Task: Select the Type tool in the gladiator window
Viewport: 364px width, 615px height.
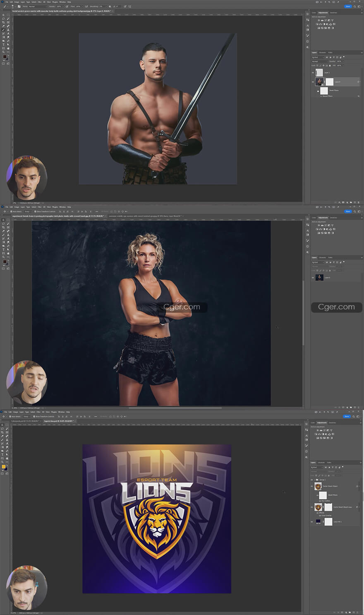Action: click(4, 45)
